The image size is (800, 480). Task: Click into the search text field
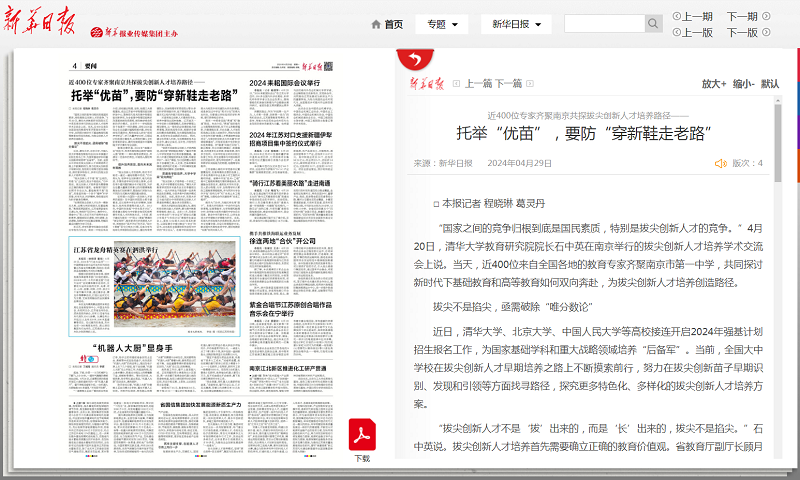coord(603,24)
